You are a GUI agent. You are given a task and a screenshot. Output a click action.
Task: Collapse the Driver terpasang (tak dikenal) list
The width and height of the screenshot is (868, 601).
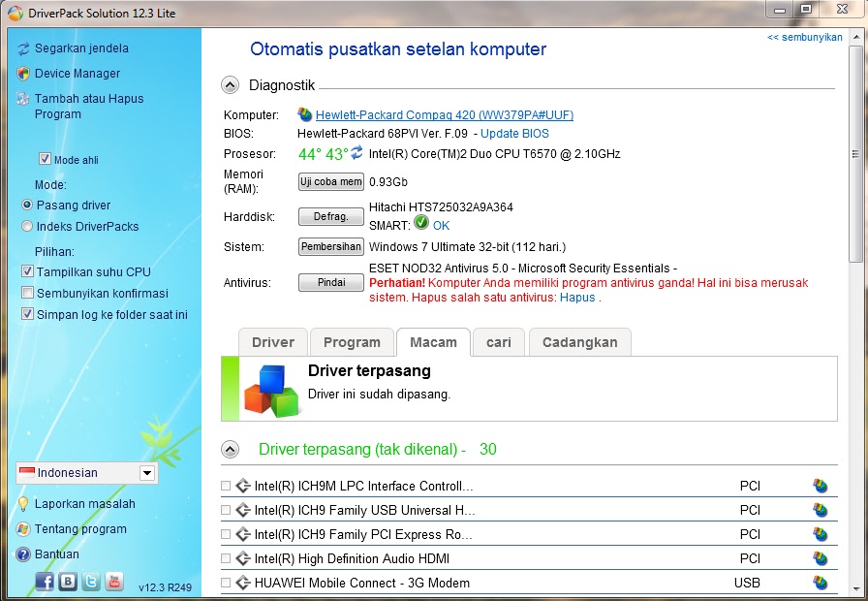(x=231, y=449)
